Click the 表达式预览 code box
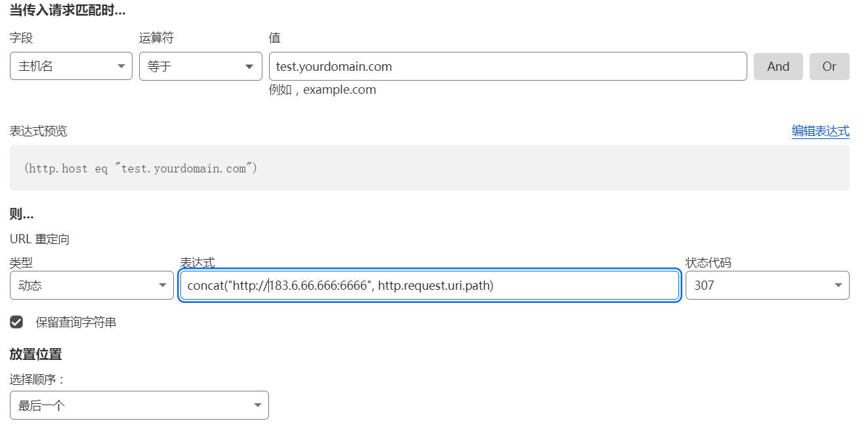The width and height of the screenshot is (868, 436). click(429, 168)
